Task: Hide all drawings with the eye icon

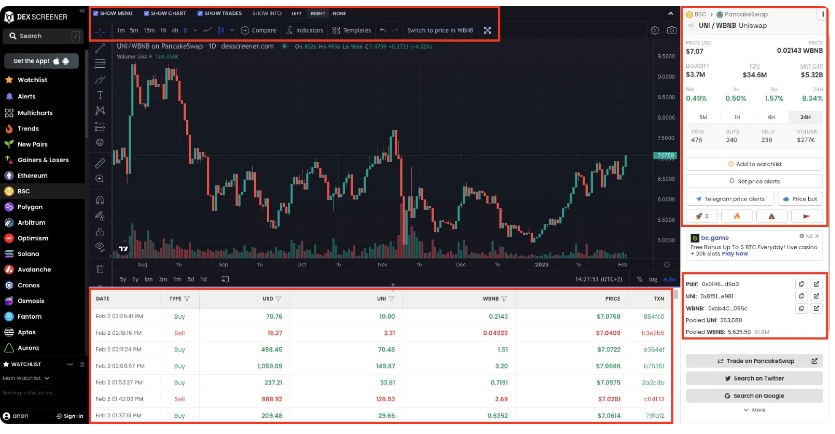Action: pyautogui.click(x=100, y=247)
